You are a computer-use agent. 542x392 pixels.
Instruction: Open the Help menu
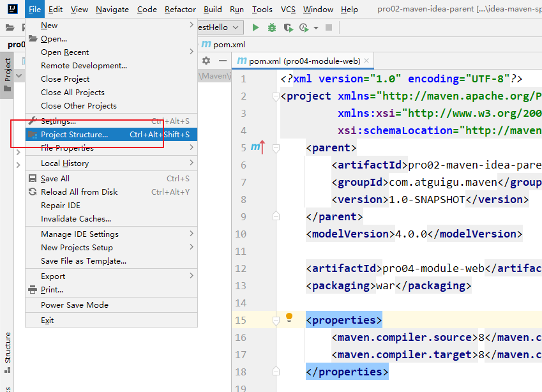349,10
